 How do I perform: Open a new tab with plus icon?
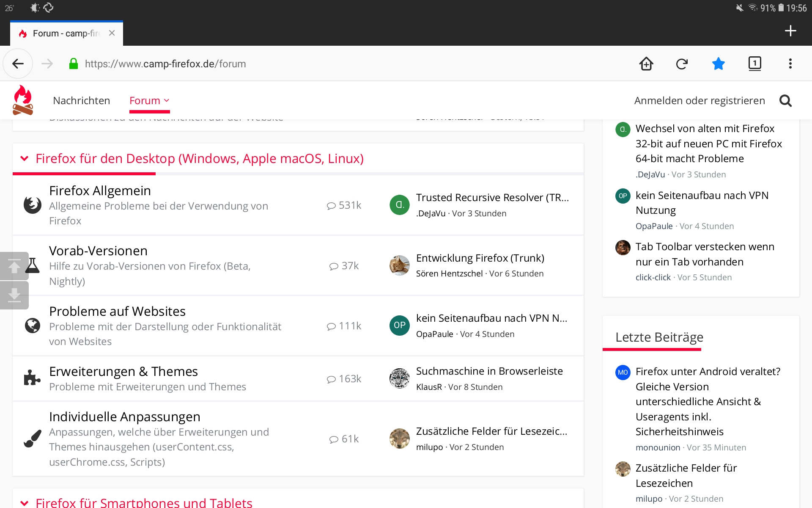[x=790, y=31]
